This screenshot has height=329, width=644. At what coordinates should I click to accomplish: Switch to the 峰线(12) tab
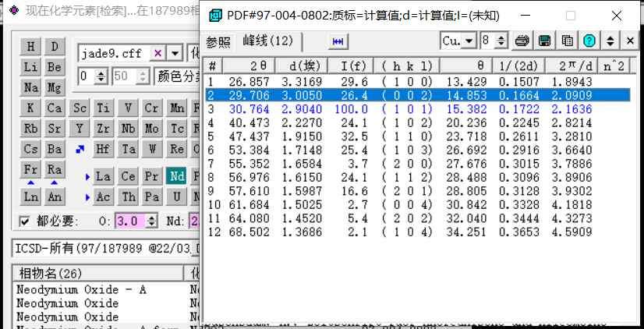(268, 41)
